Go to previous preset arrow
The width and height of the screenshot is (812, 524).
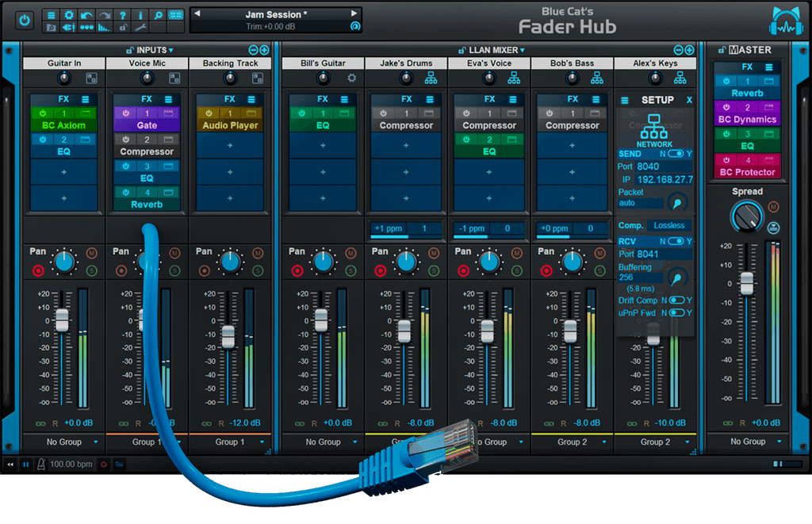[197, 13]
